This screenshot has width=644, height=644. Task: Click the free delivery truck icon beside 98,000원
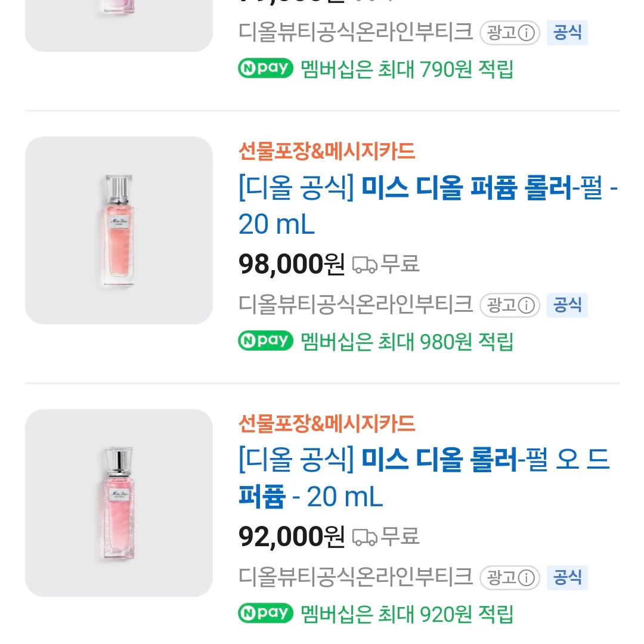click(365, 264)
